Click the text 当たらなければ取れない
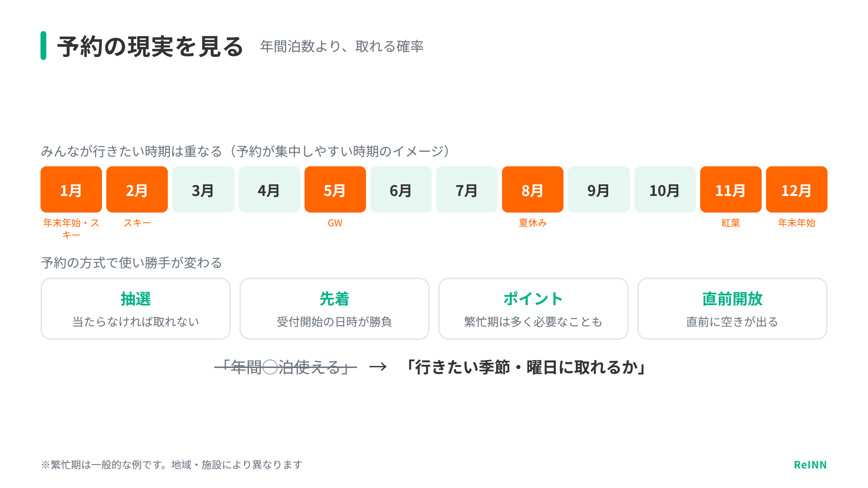 [136, 322]
